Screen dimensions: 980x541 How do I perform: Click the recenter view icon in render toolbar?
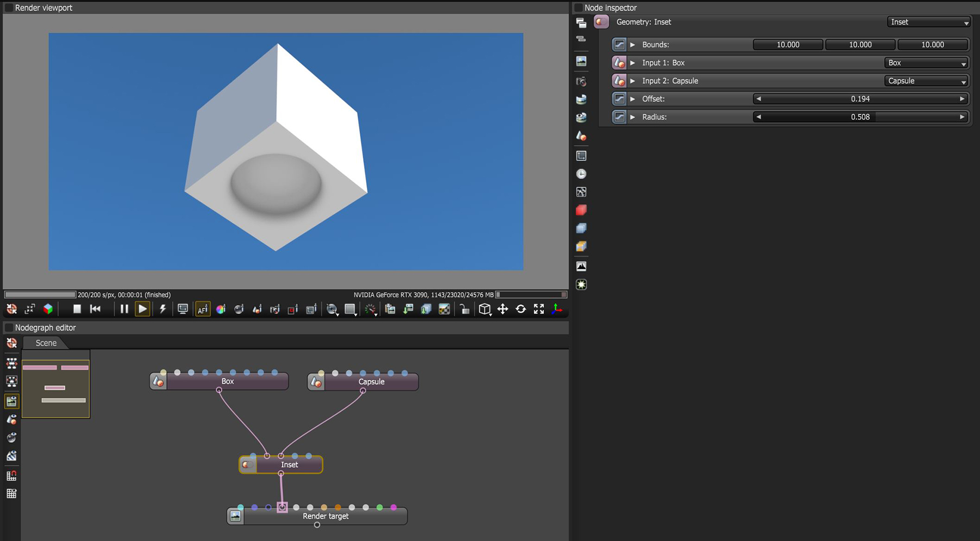11,309
